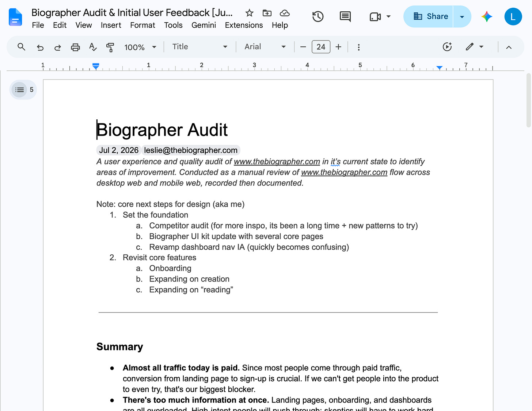Open the comments panel icon
The width and height of the screenshot is (532, 411).
pyautogui.click(x=345, y=16)
